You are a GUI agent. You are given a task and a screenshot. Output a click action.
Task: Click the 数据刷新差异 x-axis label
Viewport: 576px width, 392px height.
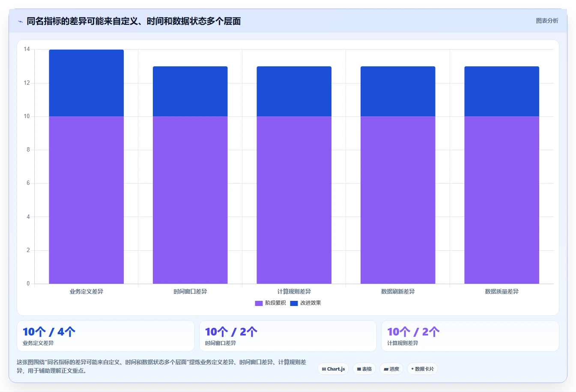pyautogui.click(x=398, y=291)
